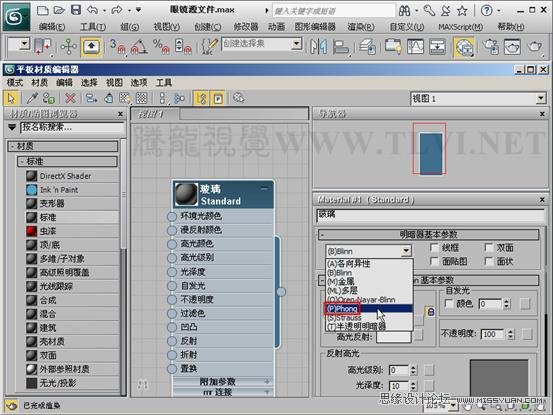
Task: Click layout children icon in editor toolbar
Action: 179,98
